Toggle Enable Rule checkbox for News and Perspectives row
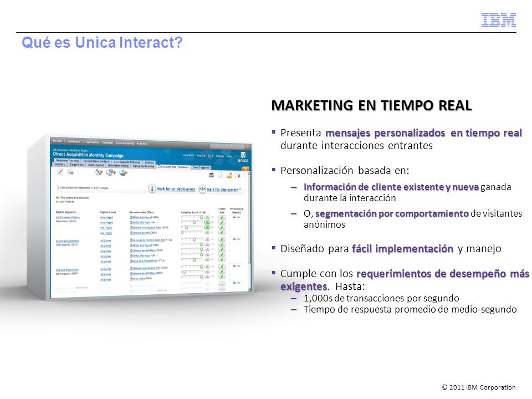 pos(222,259)
